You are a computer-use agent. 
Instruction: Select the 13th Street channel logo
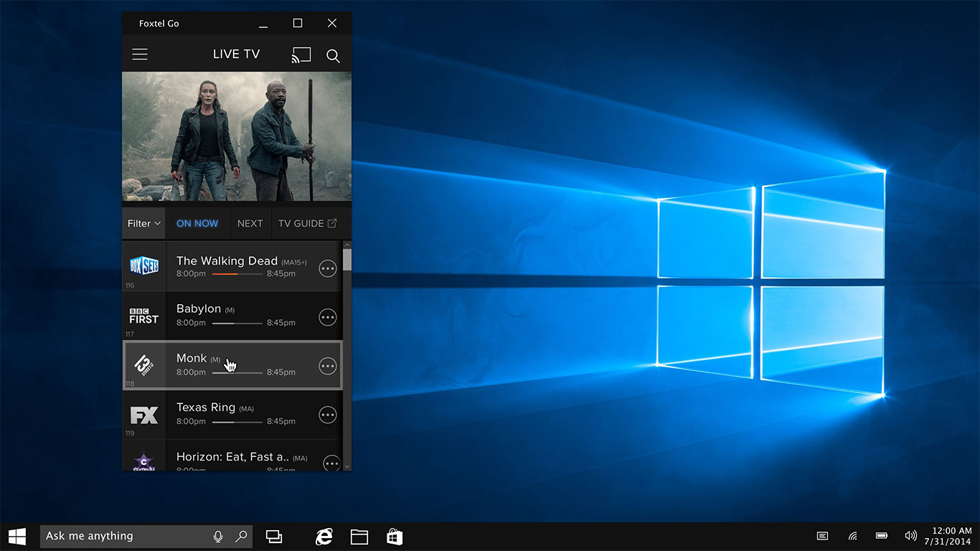point(145,365)
